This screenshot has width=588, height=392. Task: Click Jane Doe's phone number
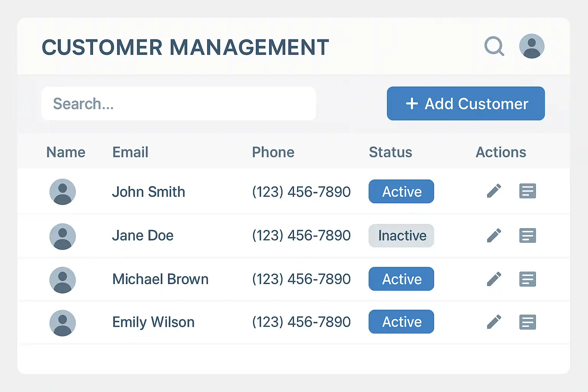tap(301, 235)
